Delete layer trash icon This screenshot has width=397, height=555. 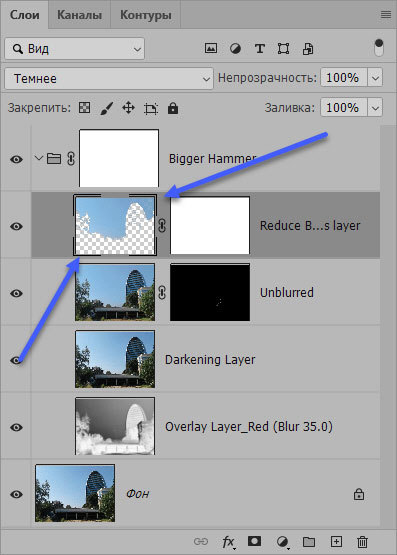[x=362, y=542]
